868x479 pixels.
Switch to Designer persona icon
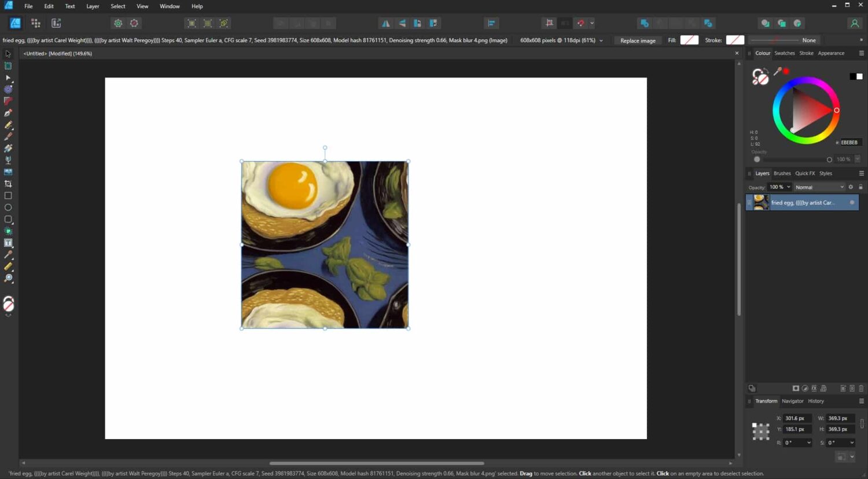coord(15,23)
